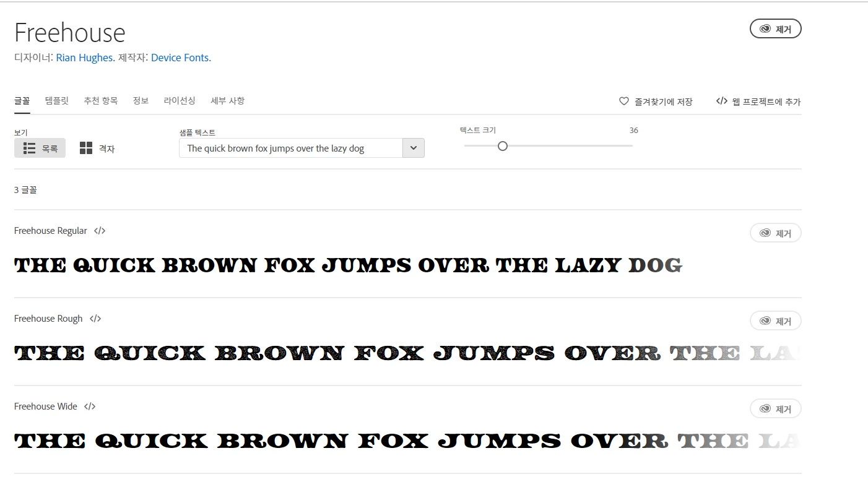
Task: Add font to web project
Action: point(758,101)
